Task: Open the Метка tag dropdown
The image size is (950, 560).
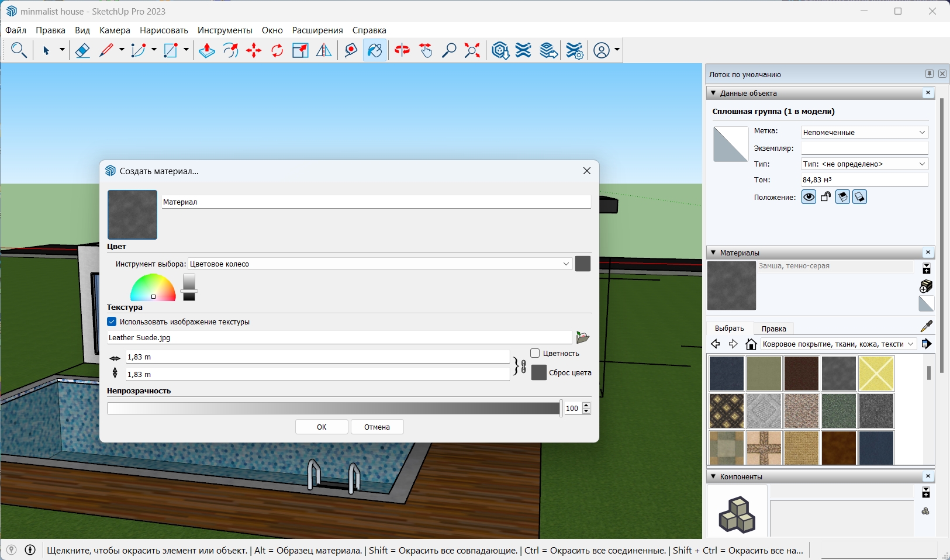Action: click(865, 132)
